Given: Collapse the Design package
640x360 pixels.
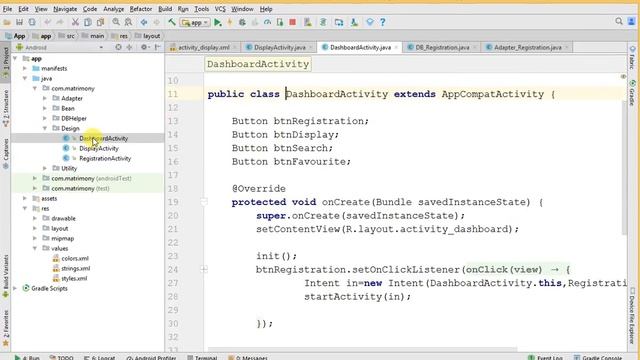Looking at the screenshot, I should 45,128.
